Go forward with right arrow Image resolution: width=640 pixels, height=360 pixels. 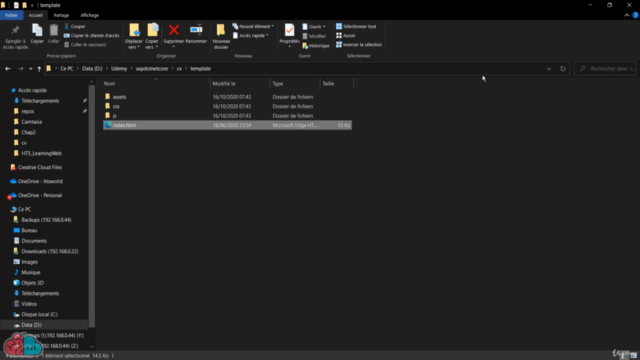[x=20, y=69]
